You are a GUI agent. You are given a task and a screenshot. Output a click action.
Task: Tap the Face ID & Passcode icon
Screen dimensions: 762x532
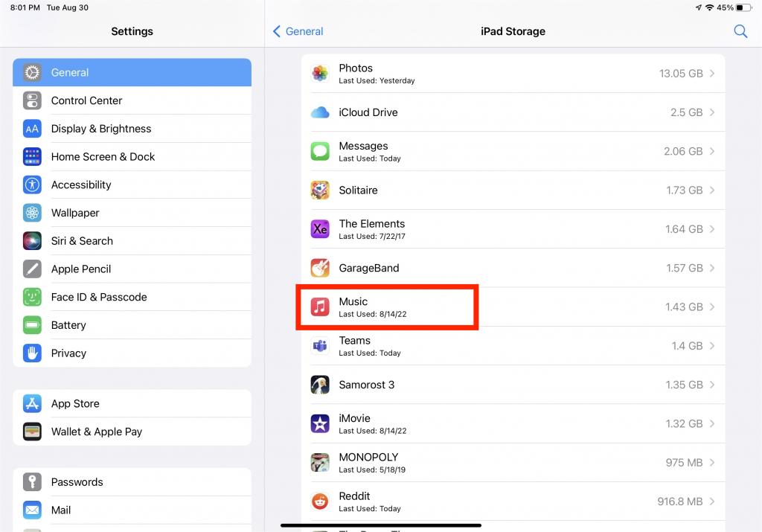click(x=32, y=297)
